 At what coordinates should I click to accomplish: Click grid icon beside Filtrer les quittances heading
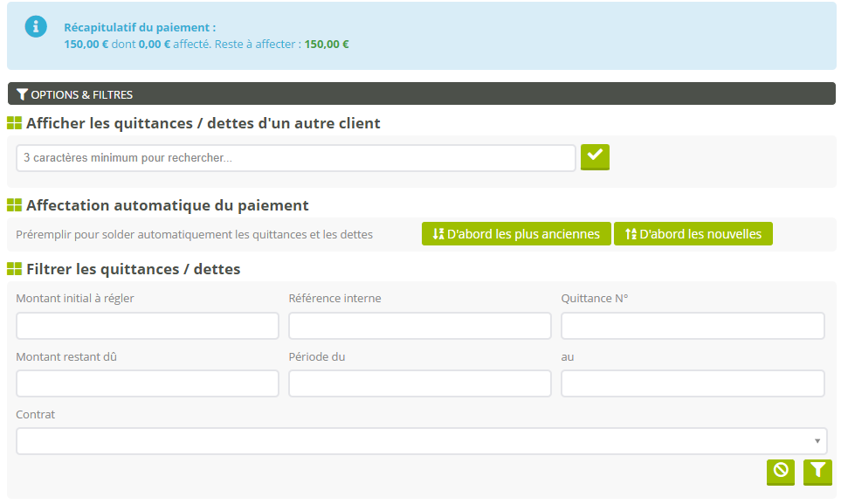coord(15,269)
